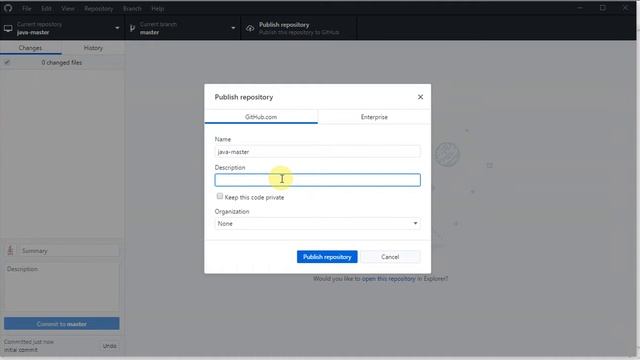Click the avatar icon next to Summary field

click(x=11, y=250)
